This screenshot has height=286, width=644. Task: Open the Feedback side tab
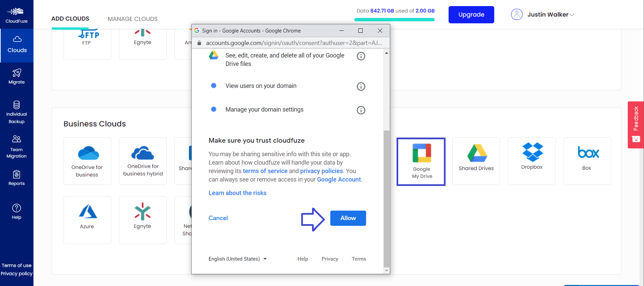click(x=636, y=125)
